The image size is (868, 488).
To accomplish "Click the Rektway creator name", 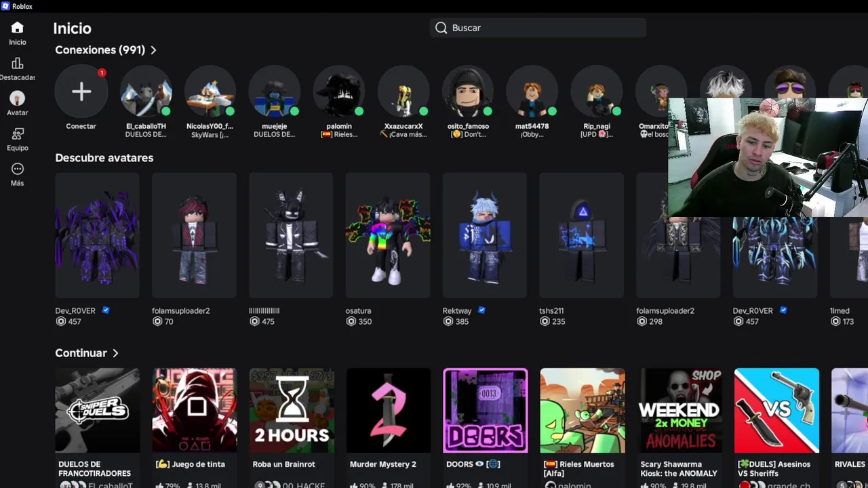I will 457,310.
